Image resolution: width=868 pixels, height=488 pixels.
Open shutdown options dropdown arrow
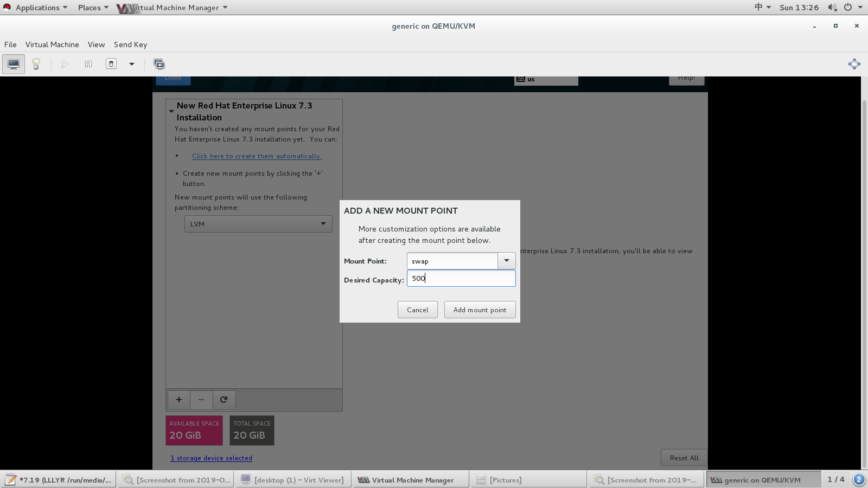131,64
